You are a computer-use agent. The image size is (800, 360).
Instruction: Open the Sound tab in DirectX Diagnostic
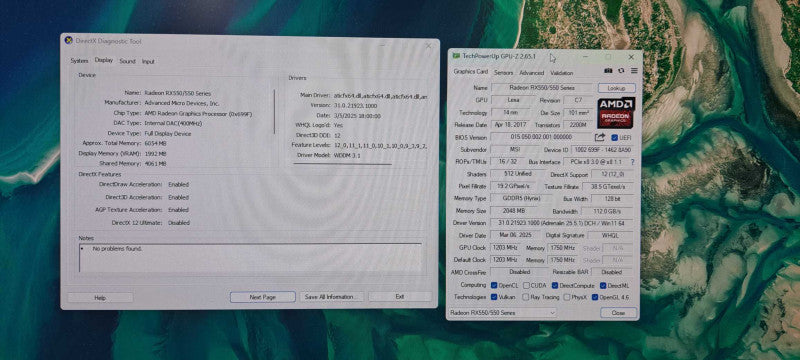(128, 61)
